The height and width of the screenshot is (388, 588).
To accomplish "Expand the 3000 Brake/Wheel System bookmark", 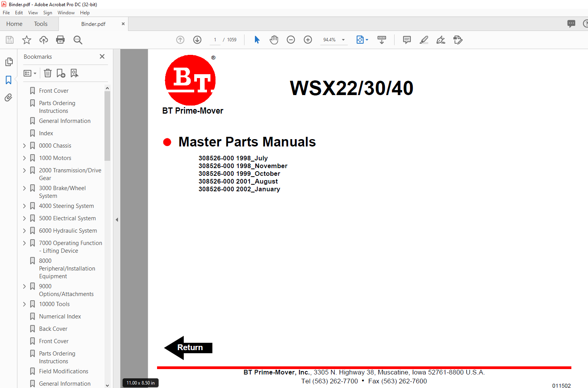I will [24, 188].
